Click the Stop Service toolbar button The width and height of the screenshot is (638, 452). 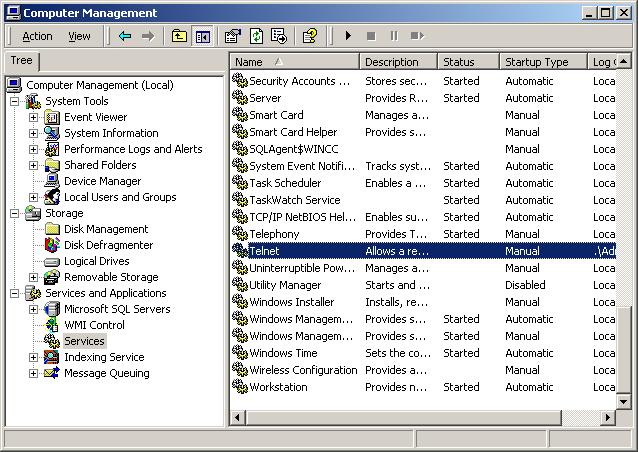(371, 36)
